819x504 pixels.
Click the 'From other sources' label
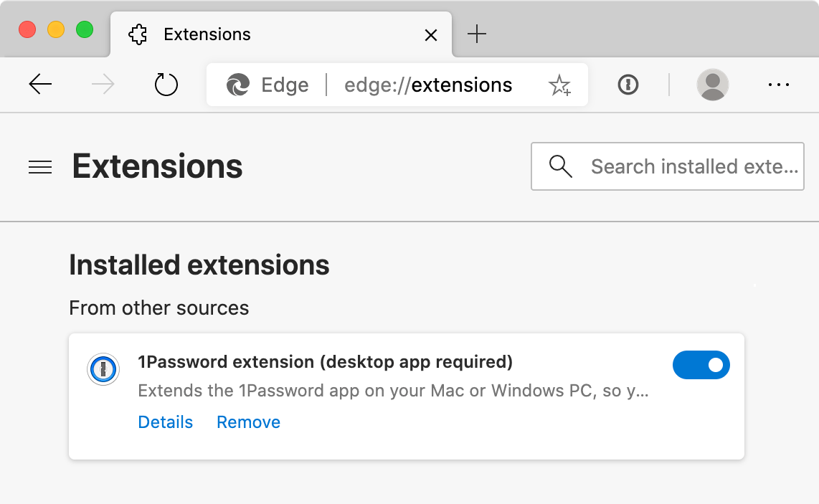(x=158, y=308)
